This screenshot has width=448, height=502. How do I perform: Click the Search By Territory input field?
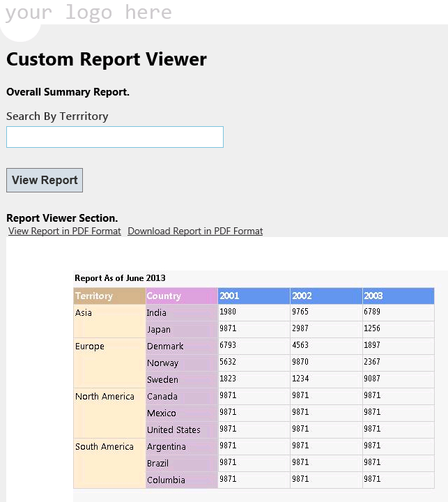pos(115,137)
